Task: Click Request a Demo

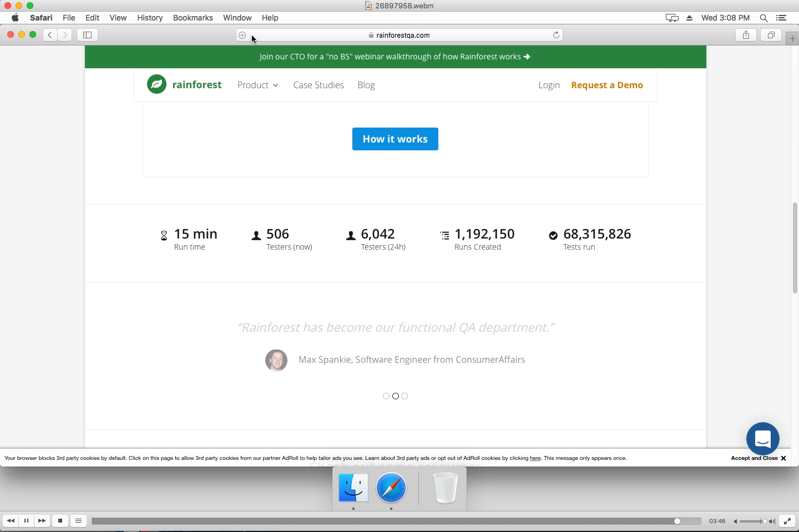Action: pyautogui.click(x=607, y=85)
